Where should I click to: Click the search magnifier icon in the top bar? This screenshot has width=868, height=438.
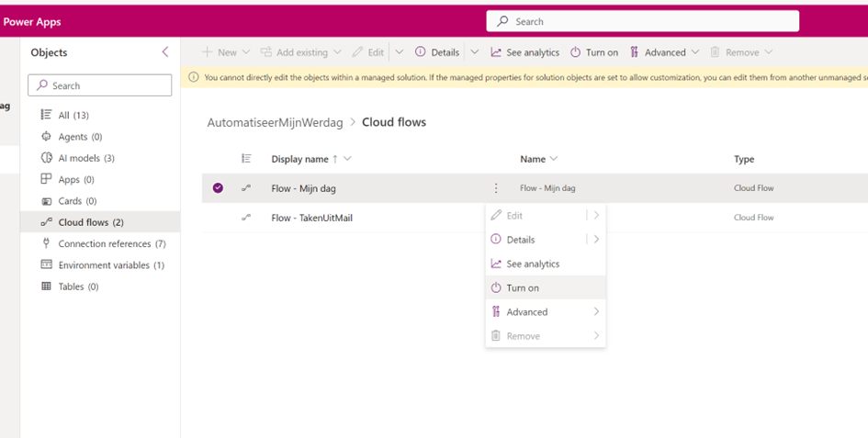click(x=502, y=21)
